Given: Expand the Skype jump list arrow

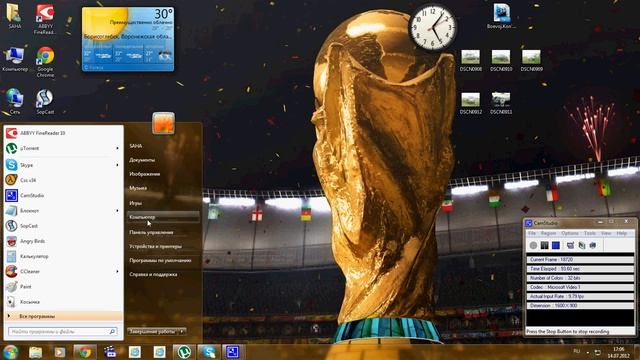Looking at the screenshot, I should [x=118, y=165].
